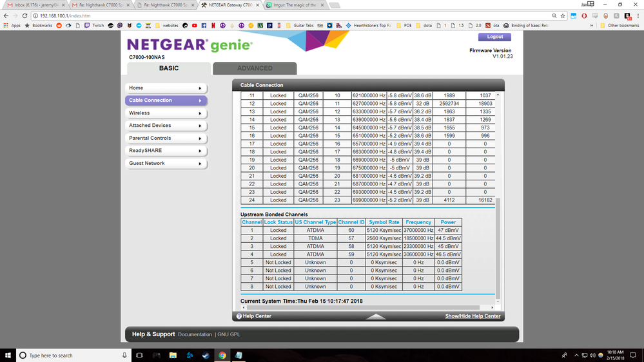The height and width of the screenshot is (362, 644).
Task: Select the BASIC tab
Action: (x=168, y=68)
